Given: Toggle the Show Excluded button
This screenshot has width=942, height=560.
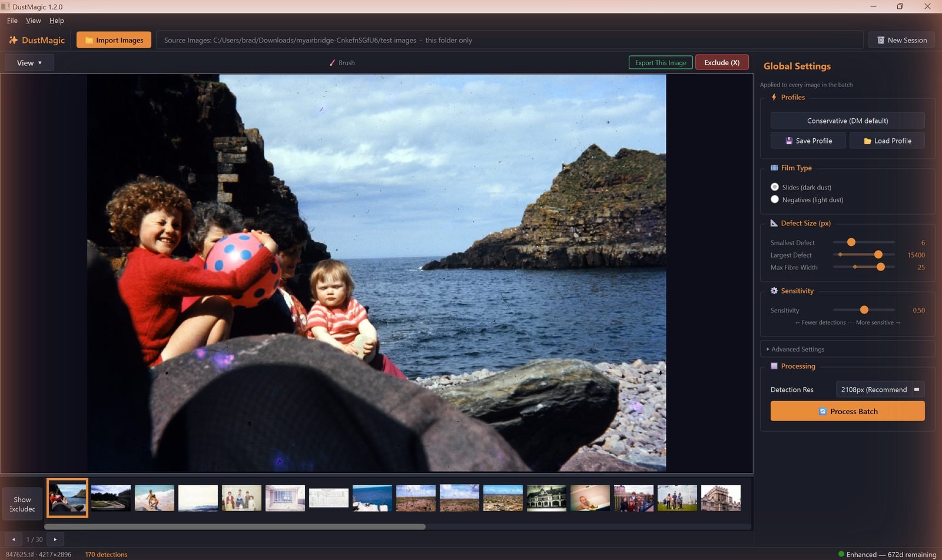Looking at the screenshot, I should (22, 504).
